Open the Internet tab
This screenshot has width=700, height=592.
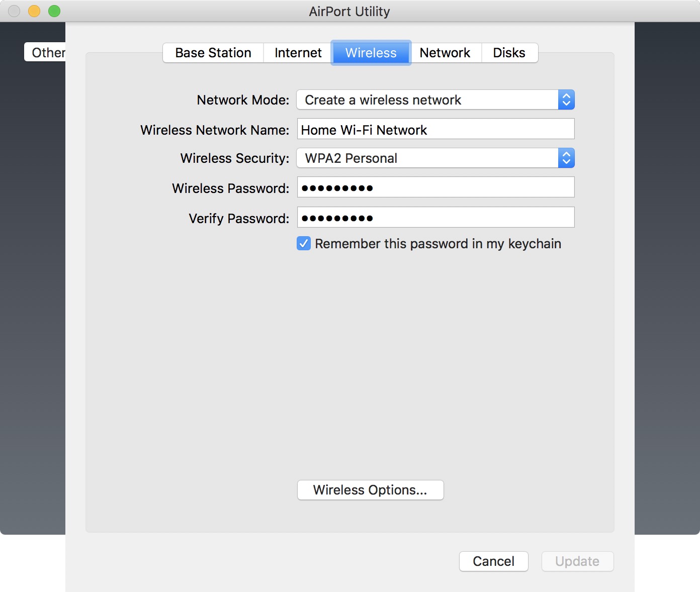(x=298, y=53)
